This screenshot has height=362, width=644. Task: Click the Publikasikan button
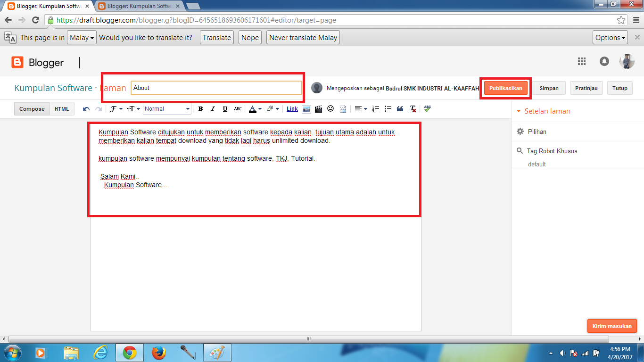(x=506, y=88)
